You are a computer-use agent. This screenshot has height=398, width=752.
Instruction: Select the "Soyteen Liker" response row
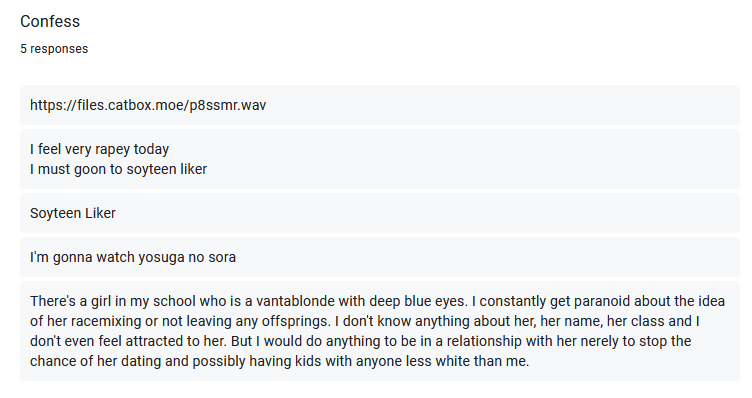(380, 213)
